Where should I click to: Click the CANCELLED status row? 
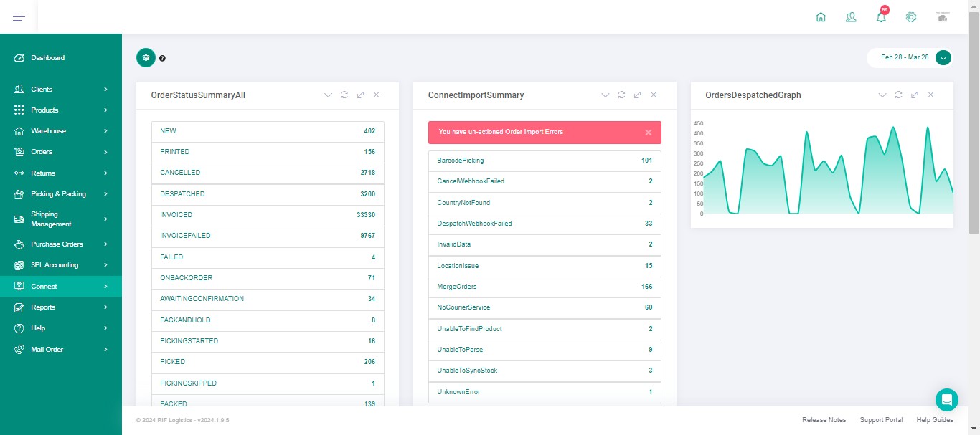coord(268,173)
